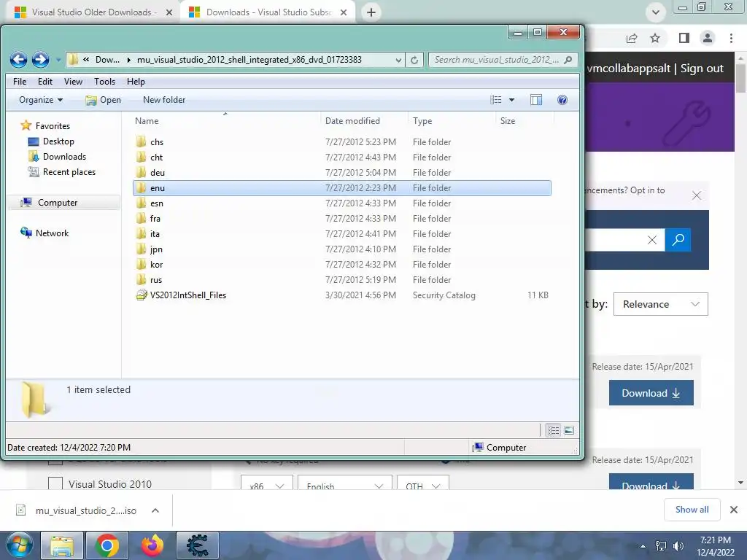Open the View menu
The width and height of the screenshot is (747, 560).
pos(74,82)
